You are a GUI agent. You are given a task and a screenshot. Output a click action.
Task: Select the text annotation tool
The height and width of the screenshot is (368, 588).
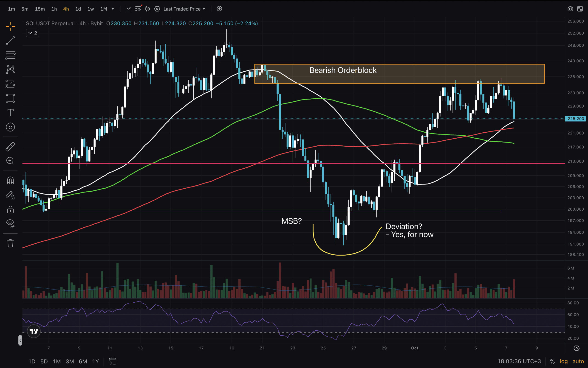10,113
